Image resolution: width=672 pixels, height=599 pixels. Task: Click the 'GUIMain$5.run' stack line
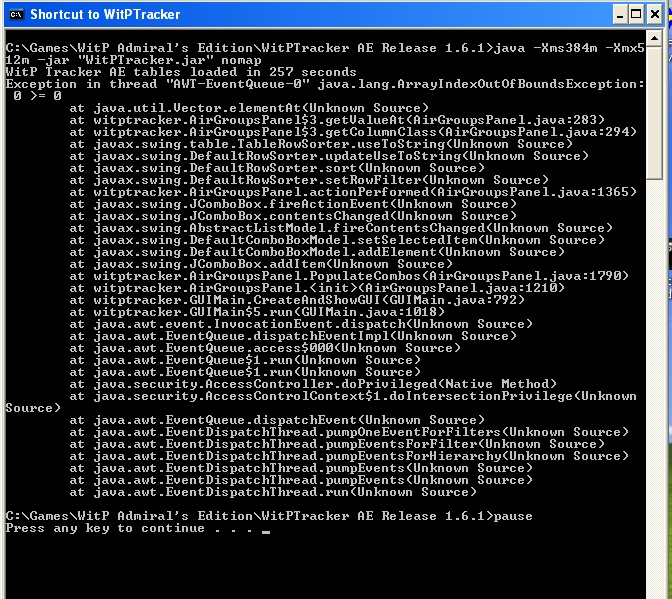click(257, 312)
